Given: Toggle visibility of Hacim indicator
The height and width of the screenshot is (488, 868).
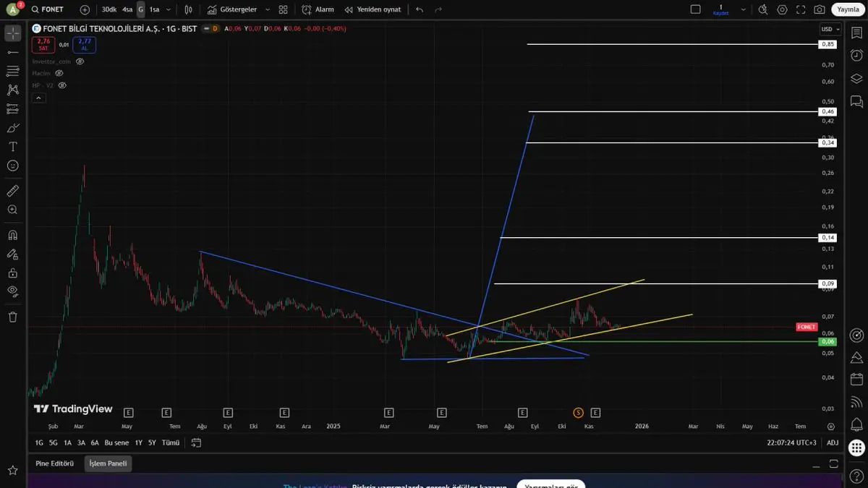Looking at the screenshot, I should (59, 73).
